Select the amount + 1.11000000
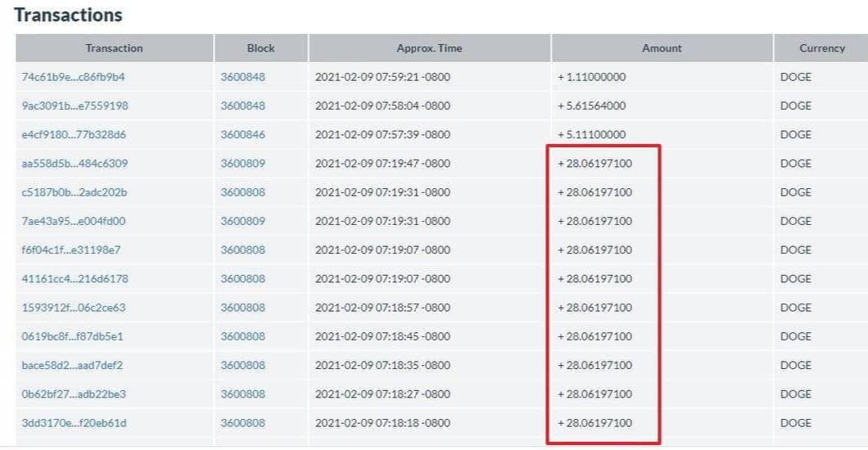868x450 pixels. coord(592,77)
